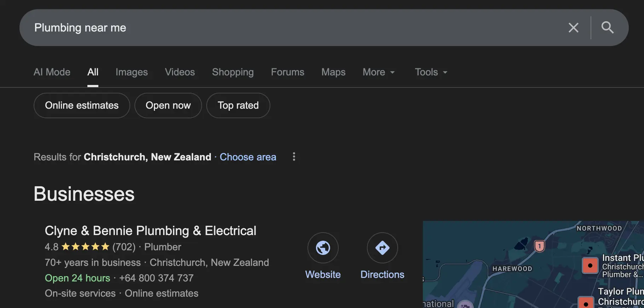This screenshot has height=308, width=644.
Task: Switch to the Images tab
Action: [132, 72]
